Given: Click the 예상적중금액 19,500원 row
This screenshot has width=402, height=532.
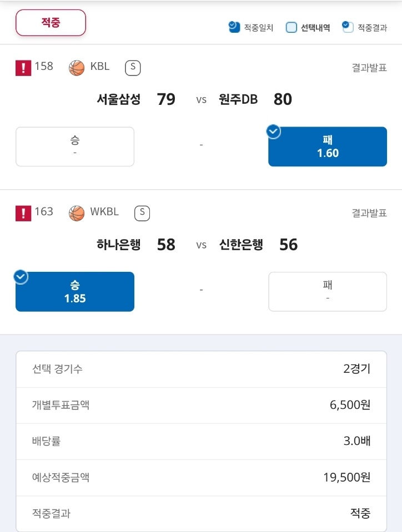Looking at the screenshot, I should coord(202,478).
